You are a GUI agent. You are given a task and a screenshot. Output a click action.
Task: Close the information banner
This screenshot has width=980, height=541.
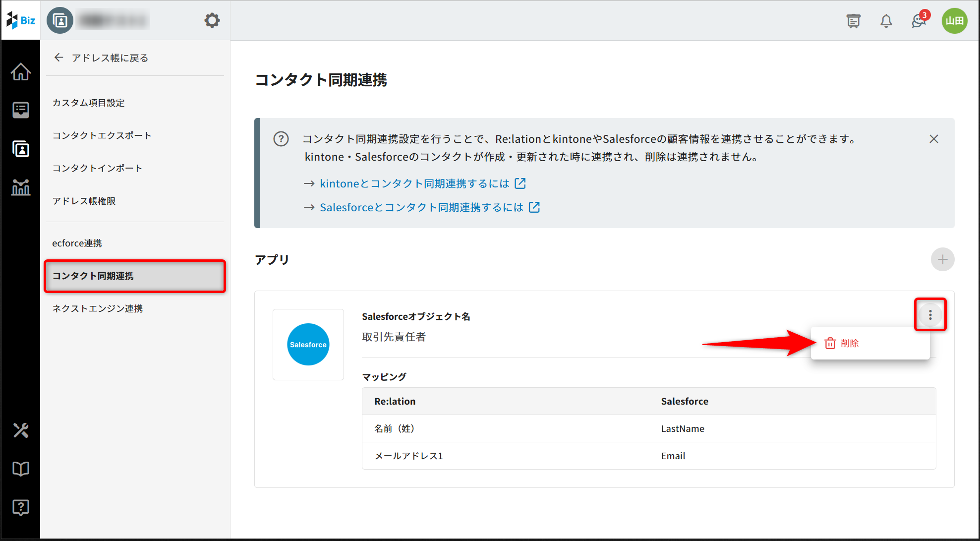933,139
